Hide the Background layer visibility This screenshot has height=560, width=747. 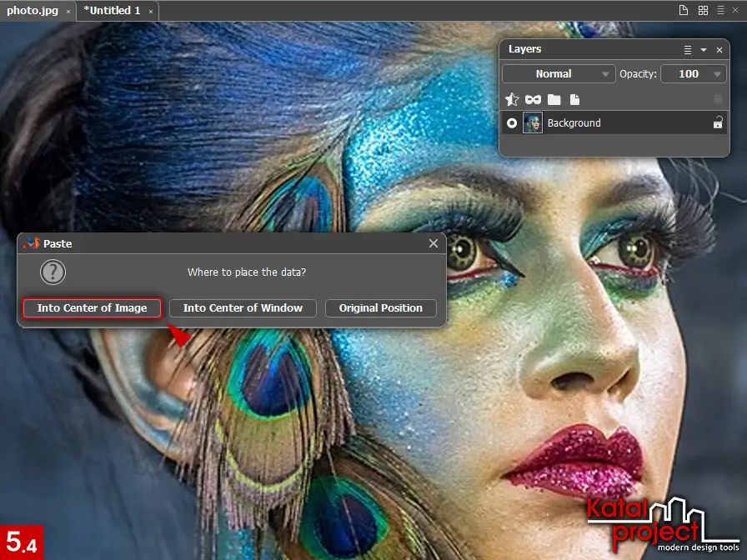(512, 123)
